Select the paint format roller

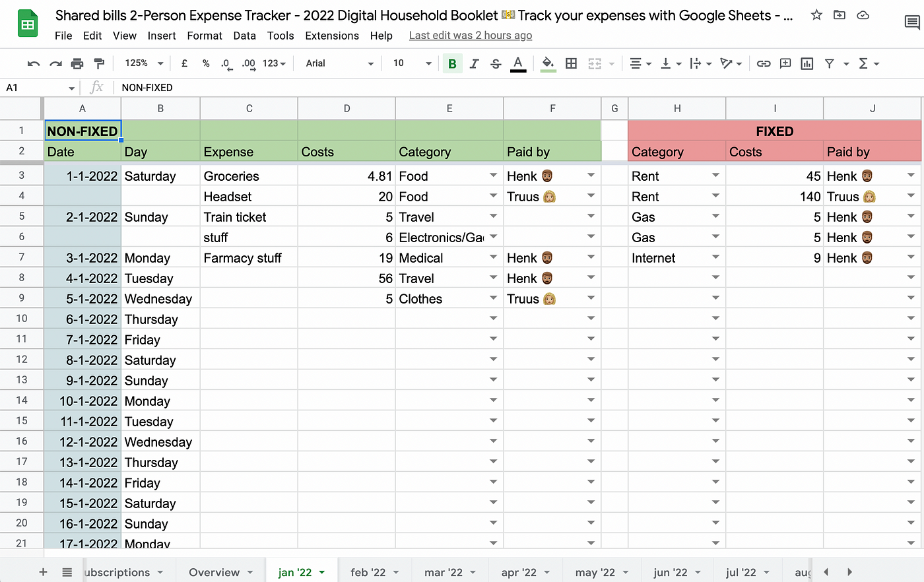tap(99, 63)
